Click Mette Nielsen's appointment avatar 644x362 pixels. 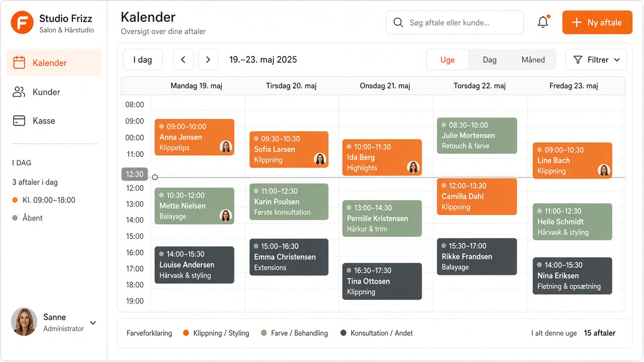pyautogui.click(x=226, y=215)
